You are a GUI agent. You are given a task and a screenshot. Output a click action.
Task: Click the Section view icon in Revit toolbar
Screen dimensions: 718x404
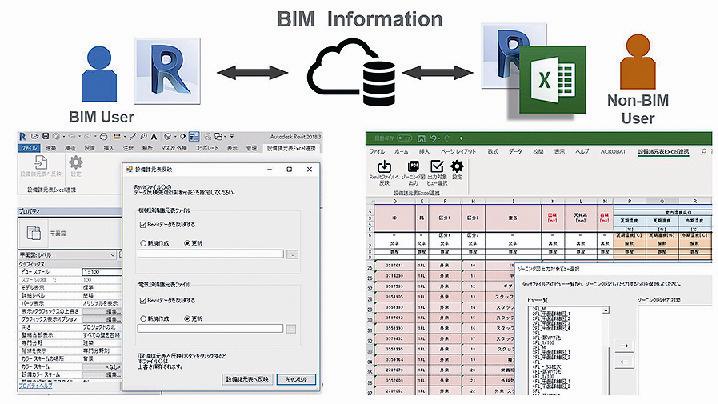(x=182, y=136)
